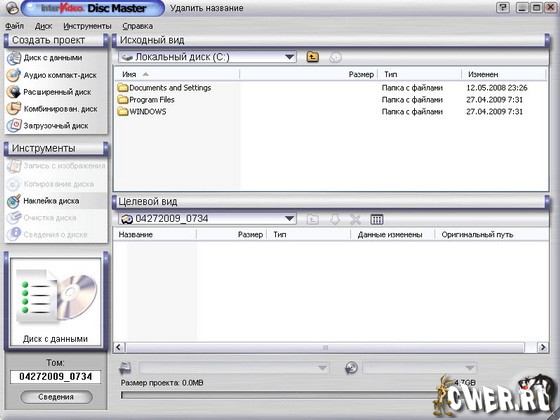This screenshot has height=420, width=560.
Task: Click the scrollbar left arrow in target view
Action: (x=119, y=347)
